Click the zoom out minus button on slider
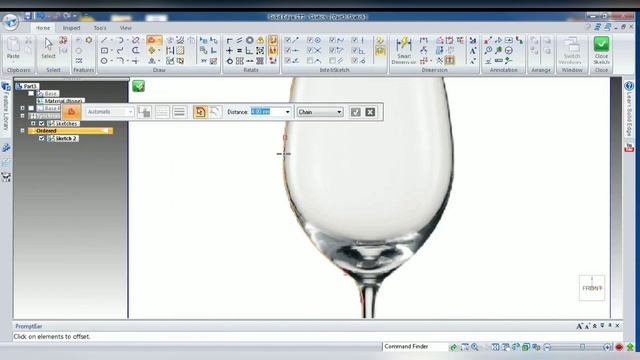This screenshot has width=640, height=360. 547,347
